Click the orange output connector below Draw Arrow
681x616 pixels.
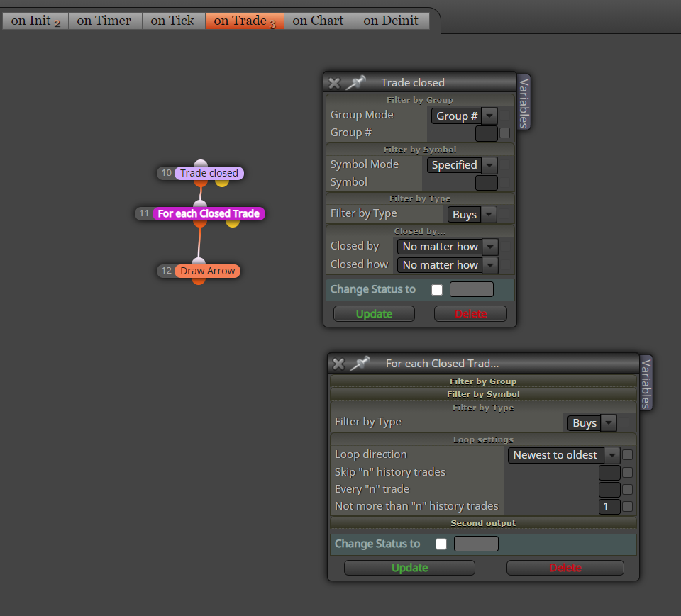199,281
